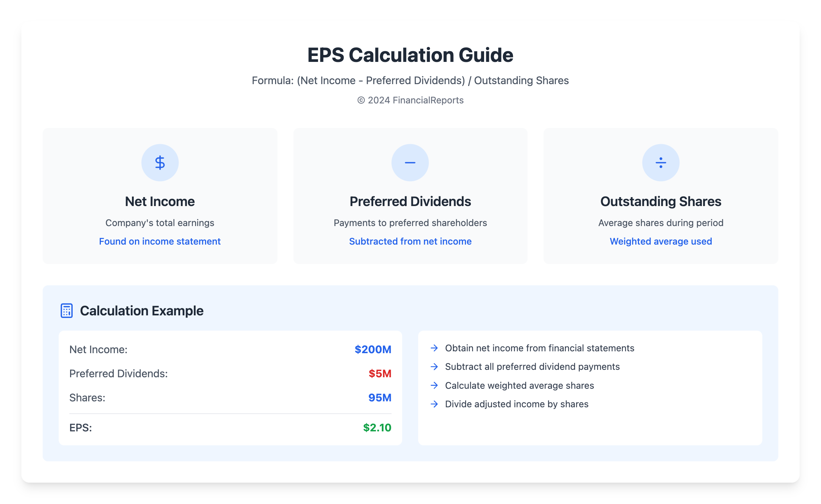
Task: Click the 95M shares value
Action: [x=380, y=398]
